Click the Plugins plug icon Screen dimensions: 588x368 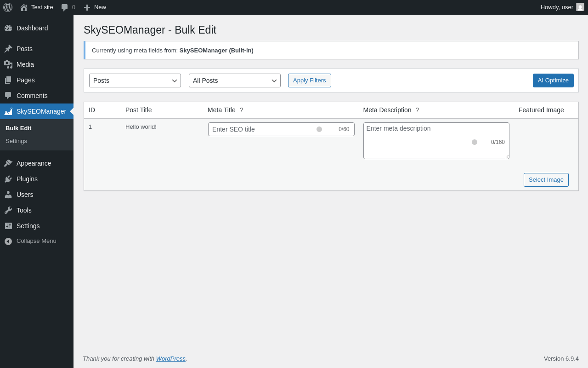[8, 179]
